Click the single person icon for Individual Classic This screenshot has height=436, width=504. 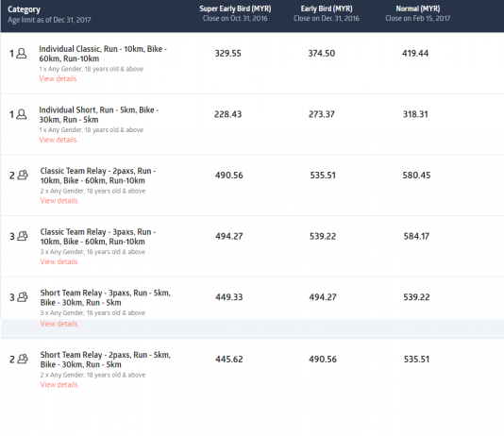tap(22, 53)
